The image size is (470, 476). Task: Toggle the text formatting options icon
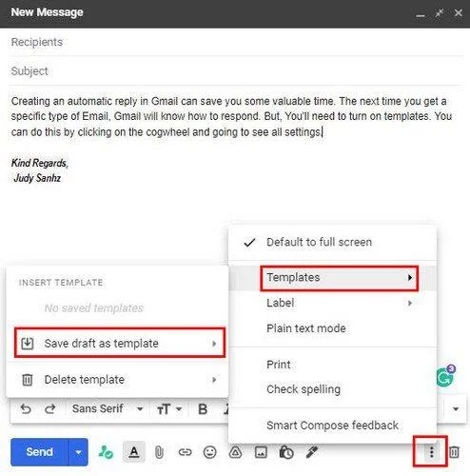pos(134,452)
